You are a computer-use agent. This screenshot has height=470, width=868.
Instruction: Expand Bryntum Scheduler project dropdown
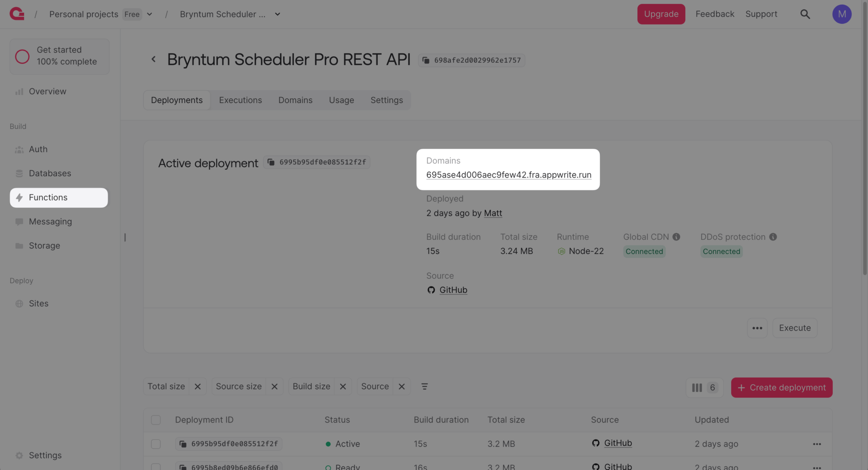[278, 14]
